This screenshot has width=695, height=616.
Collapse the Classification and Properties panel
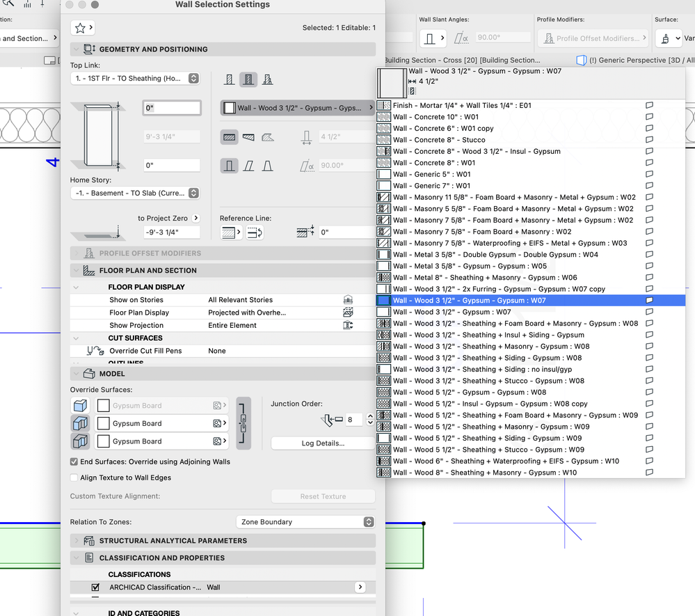coord(76,558)
